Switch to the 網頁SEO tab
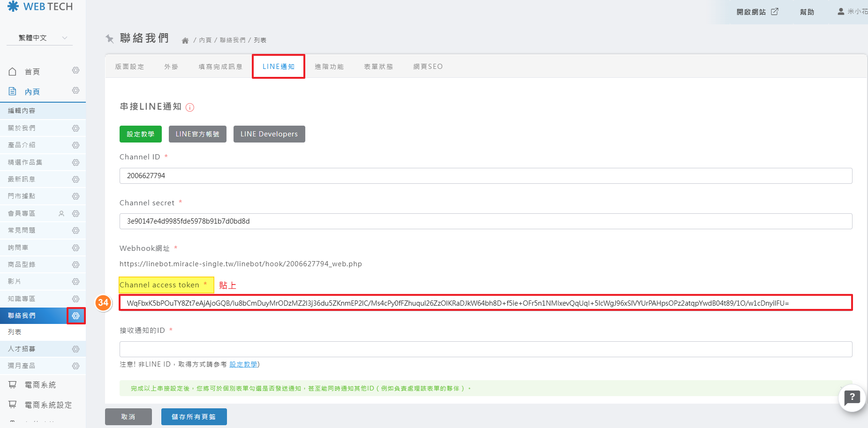The image size is (868, 428). point(428,67)
